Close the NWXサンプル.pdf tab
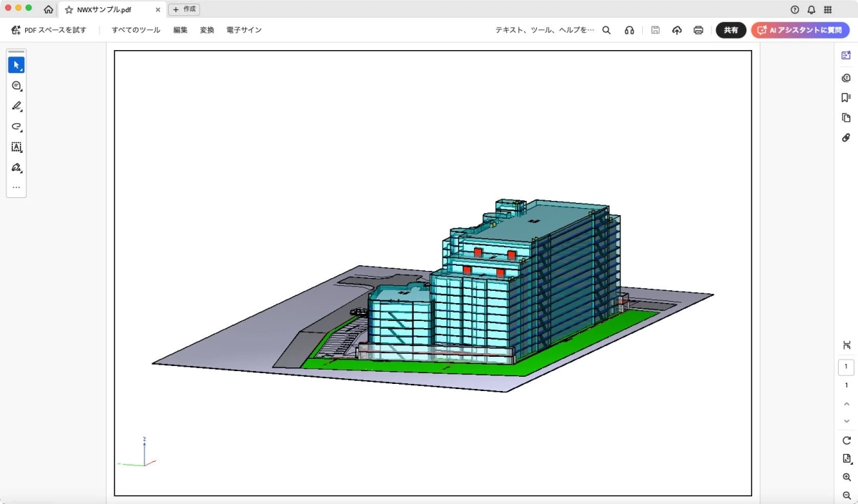 pyautogui.click(x=157, y=10)
